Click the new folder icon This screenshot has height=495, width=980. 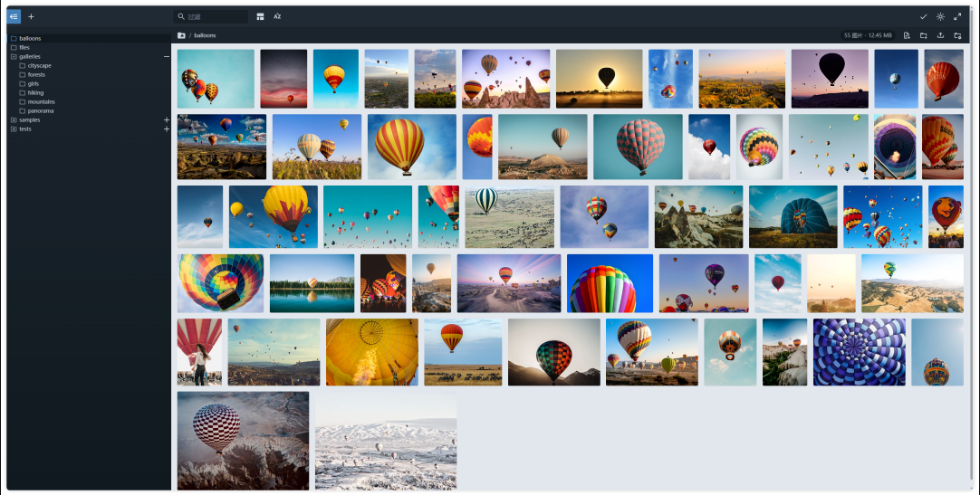click(923, 35)
